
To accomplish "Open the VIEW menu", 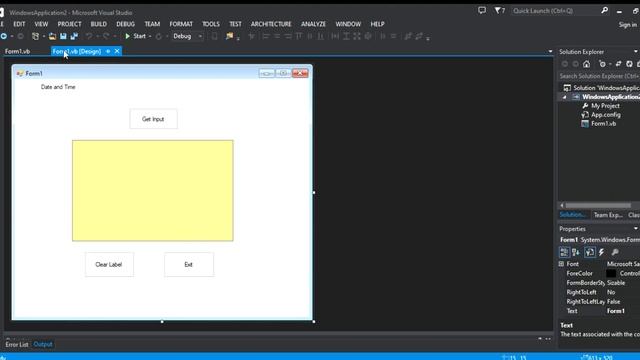I will click(x=41, y=24).
